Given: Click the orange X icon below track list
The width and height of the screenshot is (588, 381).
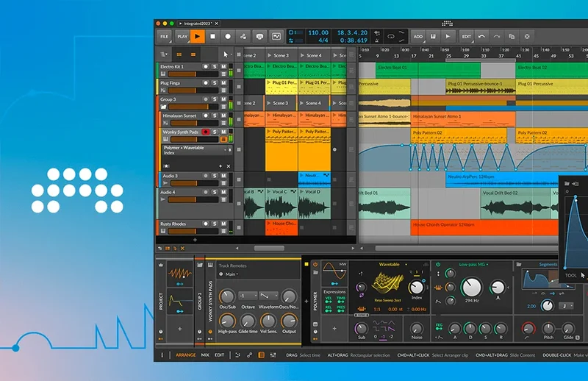Looking at the screenshot, I should [x=182, y=248].
